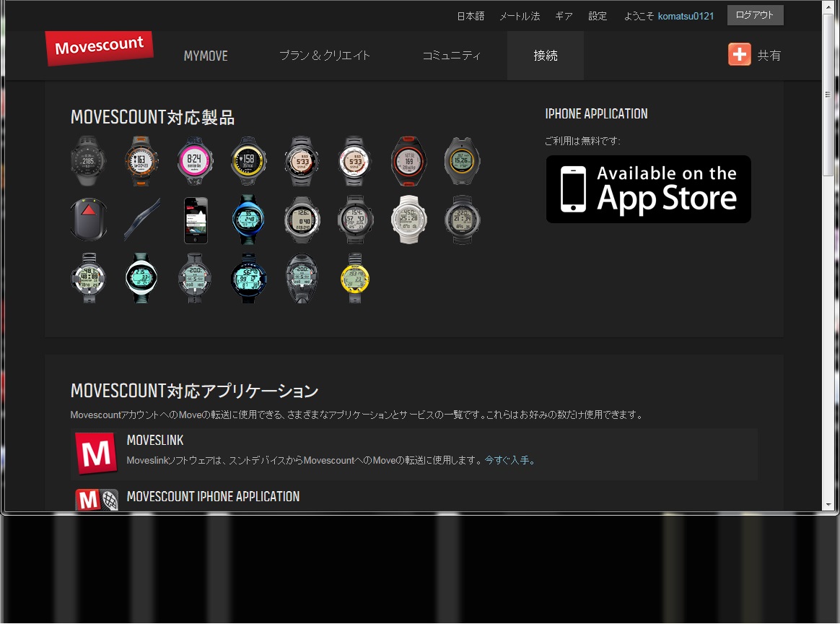840x624 pixels.
Task: Choose the yellow dive computer with strap
Action: pos(355,278)
